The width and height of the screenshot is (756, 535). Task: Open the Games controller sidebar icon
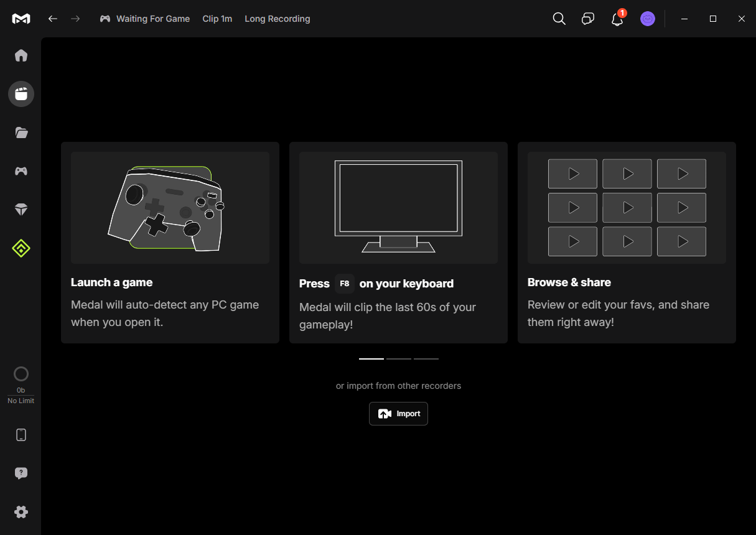tap(21, 171)
